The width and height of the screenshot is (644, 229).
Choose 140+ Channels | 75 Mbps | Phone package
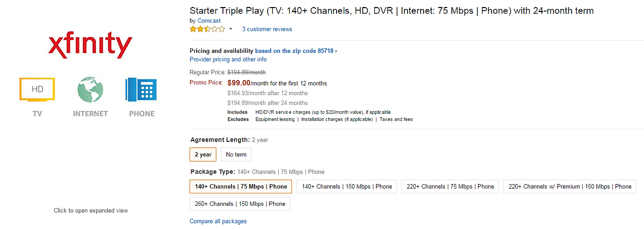(x=241, y=187)
